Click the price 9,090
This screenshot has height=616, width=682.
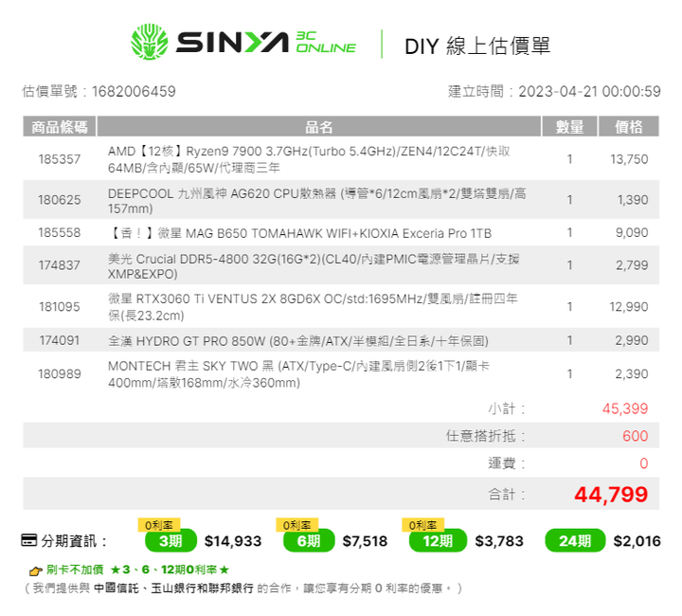[x=632, y=233]
